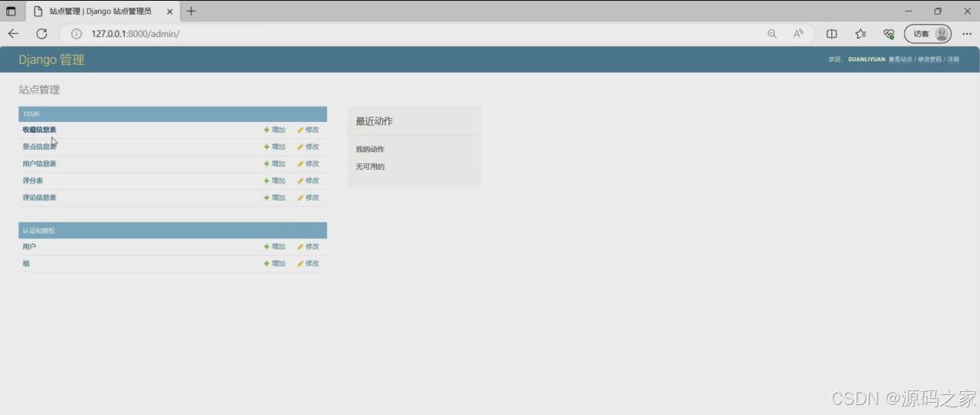Viewport: 980px width, 415px height.
Task: Click 增加 for 评分表
Action: pyautogui.click(x=274, y=181)
